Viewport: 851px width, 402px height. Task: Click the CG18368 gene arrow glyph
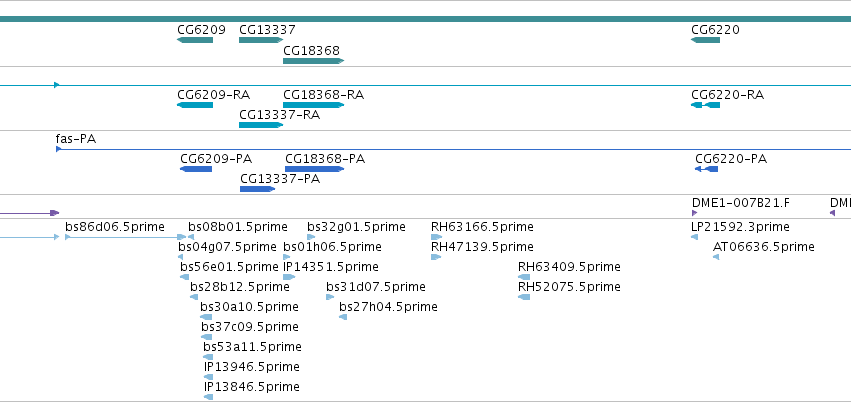(x=313, y=61)
